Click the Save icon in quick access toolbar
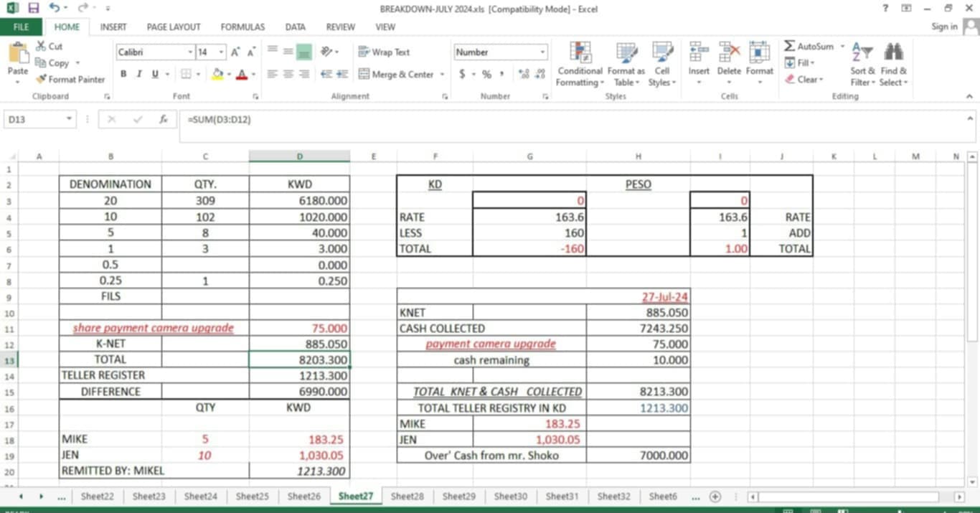The width and height of the screenshot is (980, 513). click(x=33, y=9)
